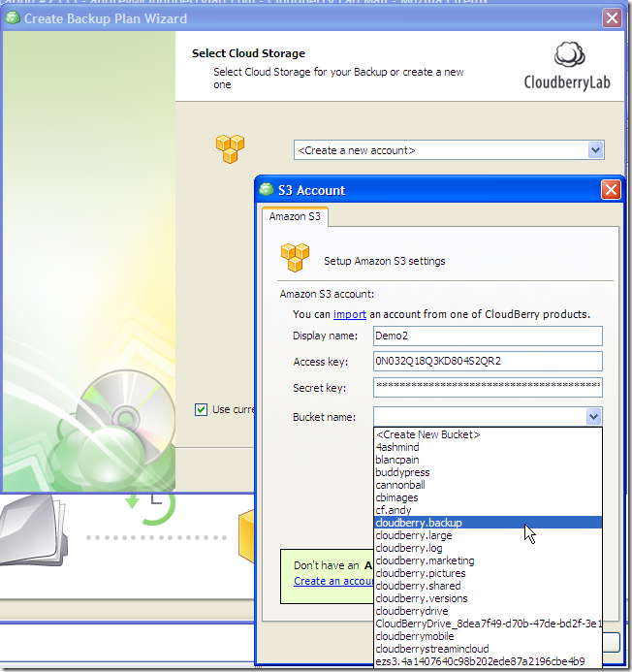Click the CloudberryLab cloud logo
The image size is (632, 672).
tap(569, 54)
